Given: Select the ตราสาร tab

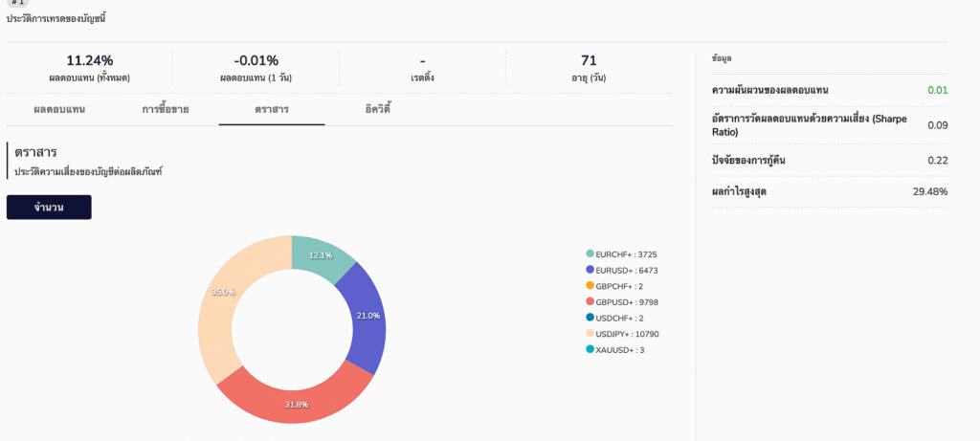Looking at the screenshot, I should (x=272, y=109).
